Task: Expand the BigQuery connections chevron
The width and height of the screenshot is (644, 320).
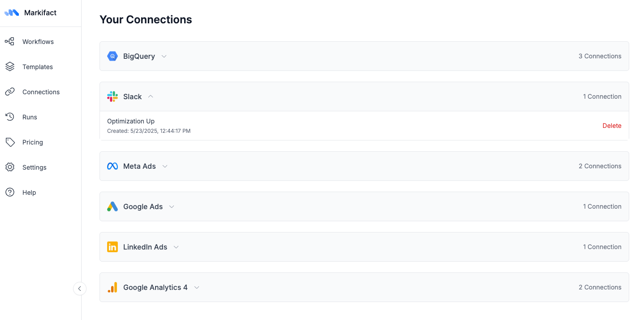Action: 164,56
